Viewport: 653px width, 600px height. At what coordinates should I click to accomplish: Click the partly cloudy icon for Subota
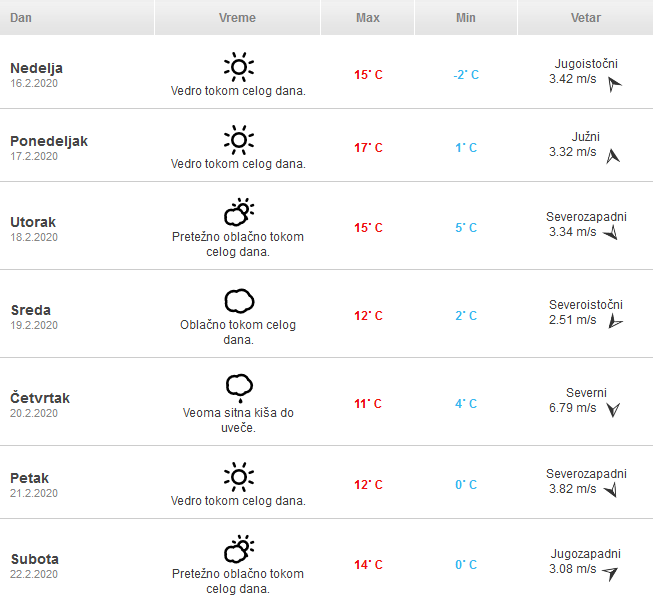coord(238,549)
